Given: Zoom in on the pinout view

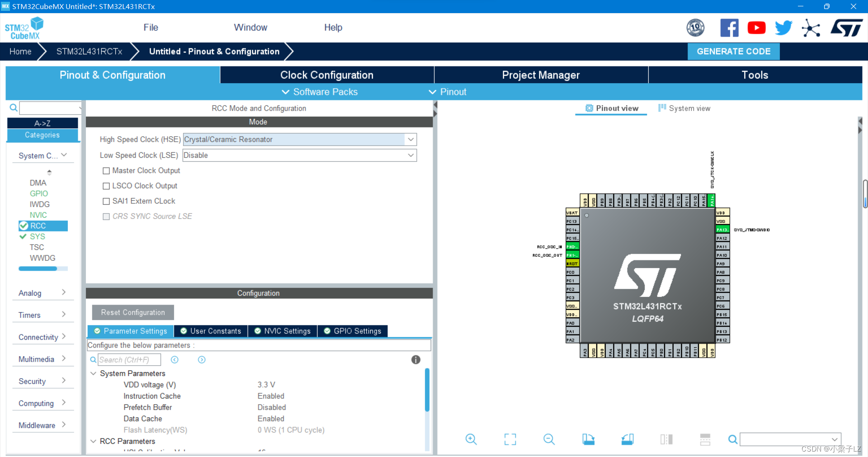Looking at the screenshot, I should pos(471,439).
